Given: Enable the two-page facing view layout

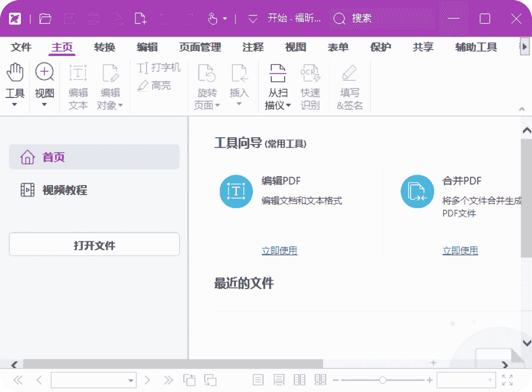Looking at the screenshot, I should tap(300, 380).
